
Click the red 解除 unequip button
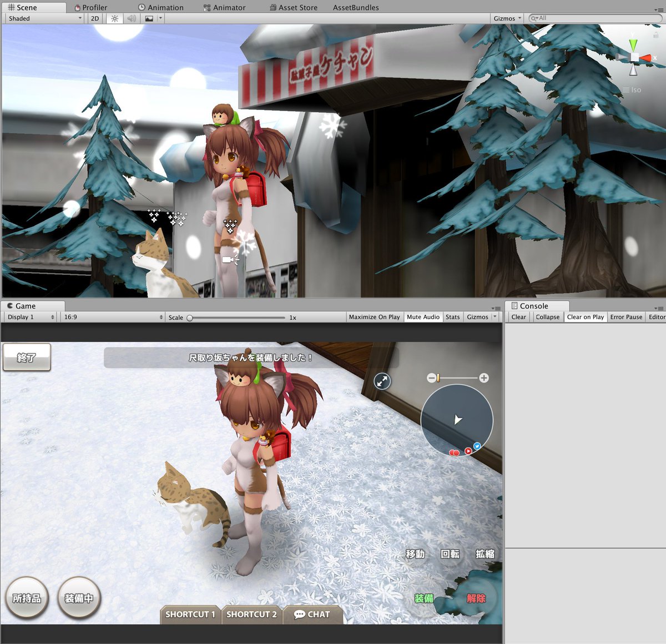pos(476,598)
